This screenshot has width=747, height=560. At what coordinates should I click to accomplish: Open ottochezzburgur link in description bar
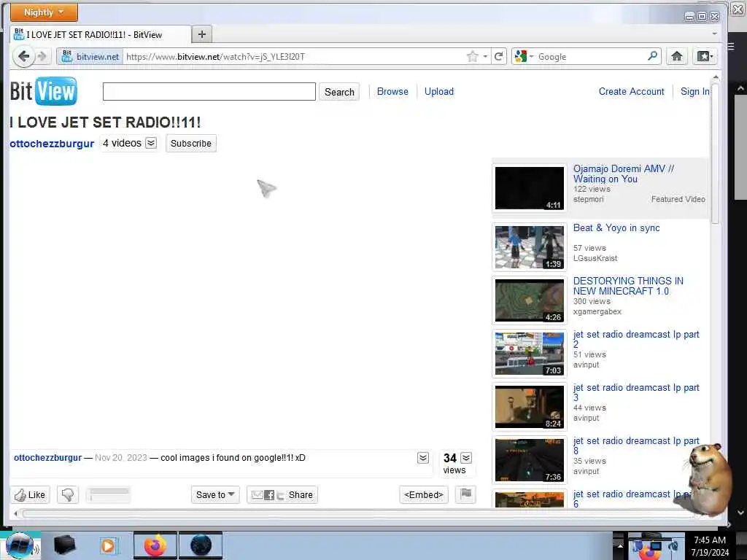click(x=47, y=458)
